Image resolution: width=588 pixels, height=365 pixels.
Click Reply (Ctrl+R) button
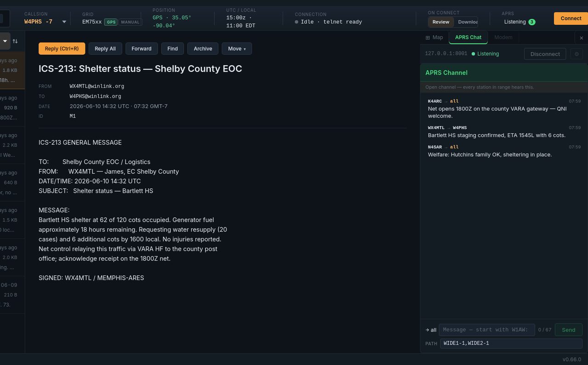coord(62,49)
